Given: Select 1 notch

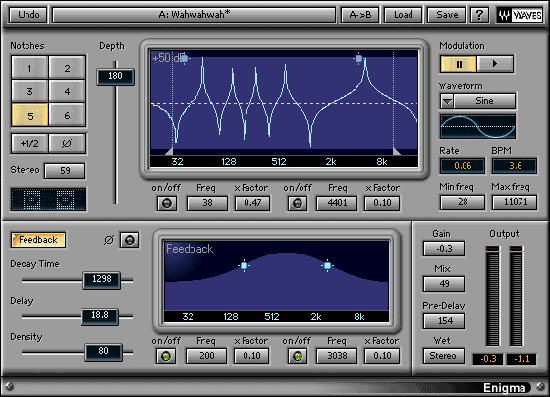Looking at the screenshot, I should coord(30,67).
